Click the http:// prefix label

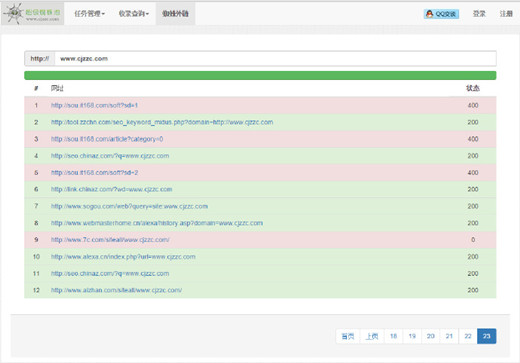pyautogui.click(x=40, y=59)
